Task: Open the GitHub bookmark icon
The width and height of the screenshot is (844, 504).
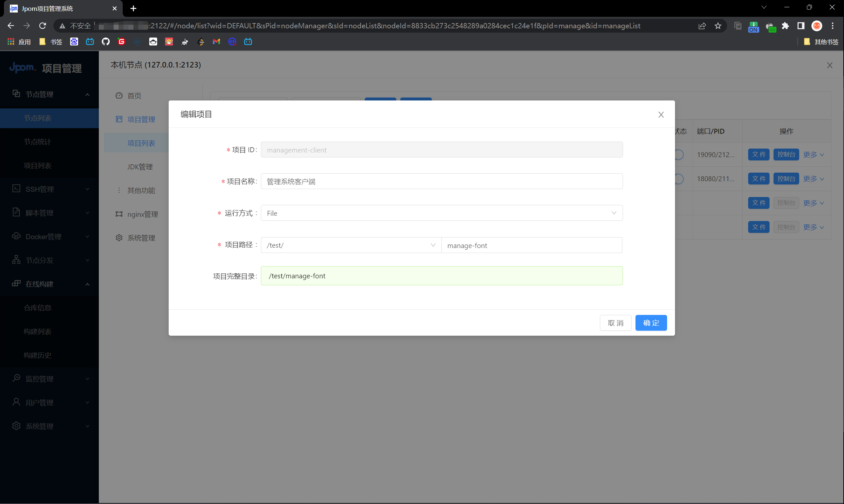Action: click(106, 42)
